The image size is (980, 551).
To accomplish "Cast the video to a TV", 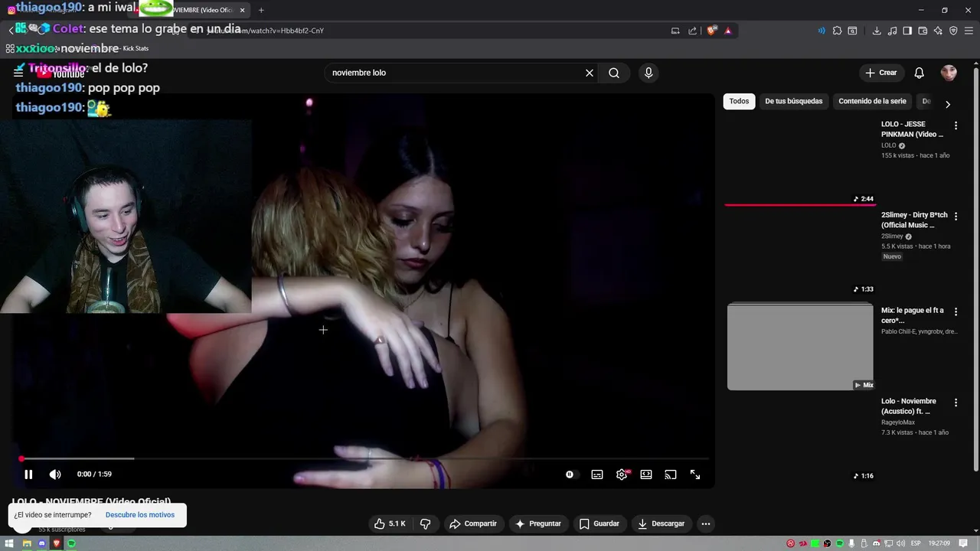I will click(671, 474).
